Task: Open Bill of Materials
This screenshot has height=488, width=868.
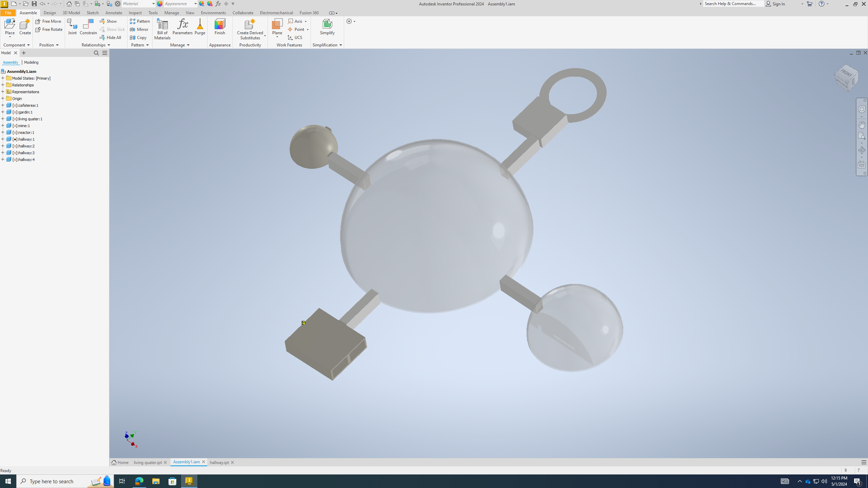Action: [x=162, y=29]
